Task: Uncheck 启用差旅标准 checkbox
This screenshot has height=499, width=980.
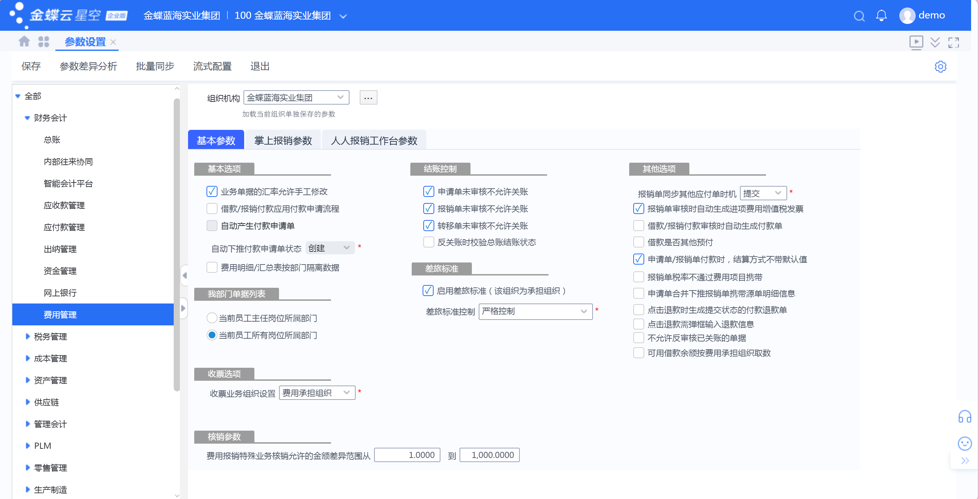Action: pos(428,291)
